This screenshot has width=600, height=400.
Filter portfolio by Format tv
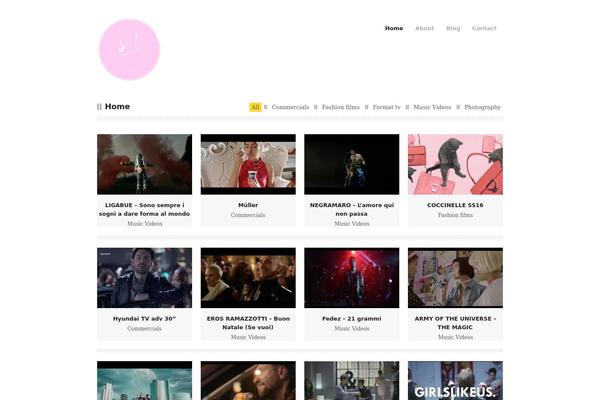[x=386, y=107]
